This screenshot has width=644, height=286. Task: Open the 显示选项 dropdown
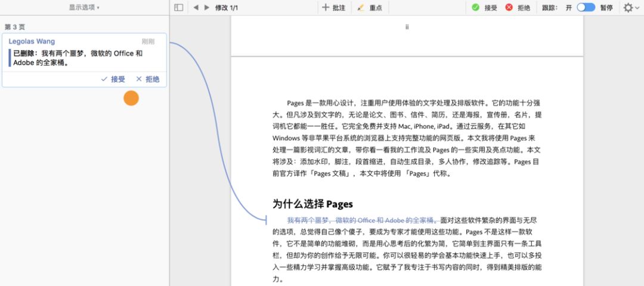[x=84, y=7]
